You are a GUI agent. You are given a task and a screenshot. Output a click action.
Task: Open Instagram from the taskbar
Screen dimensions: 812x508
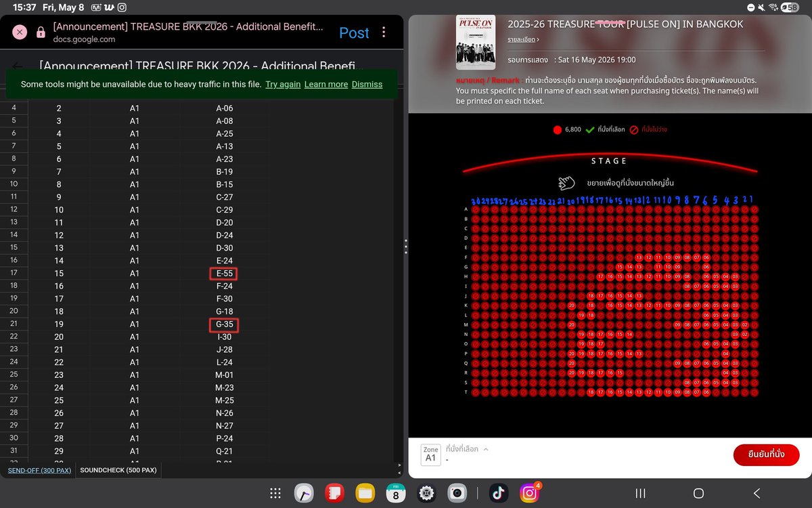529,494
